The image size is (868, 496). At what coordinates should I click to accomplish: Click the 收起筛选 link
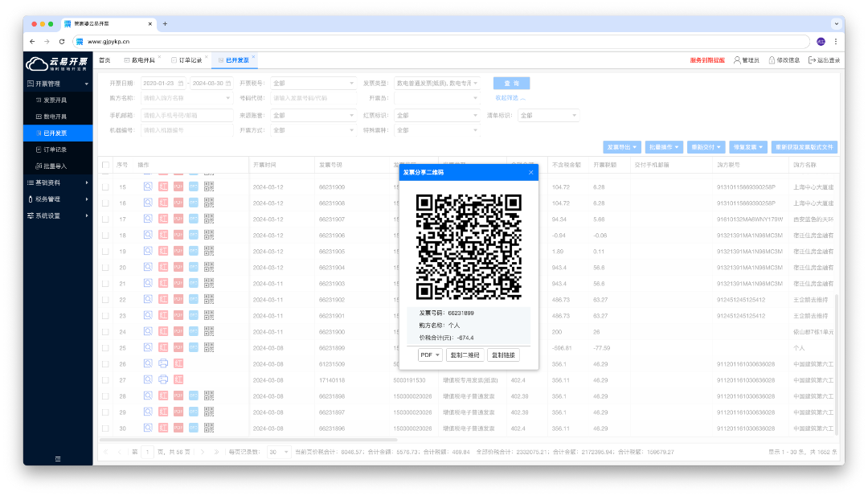coord(510,97)
